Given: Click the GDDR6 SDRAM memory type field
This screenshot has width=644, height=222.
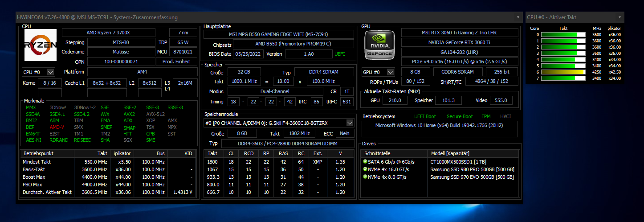Looking at the screenshot, I should point(457,72).
